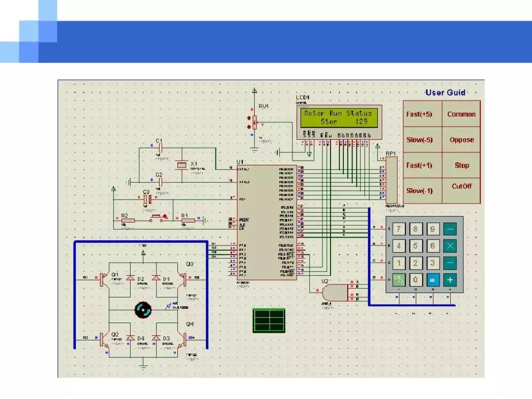Select the U1 microcontroller chip body
532x399 pixels.
pyautogui.click(x=267, y=223)
